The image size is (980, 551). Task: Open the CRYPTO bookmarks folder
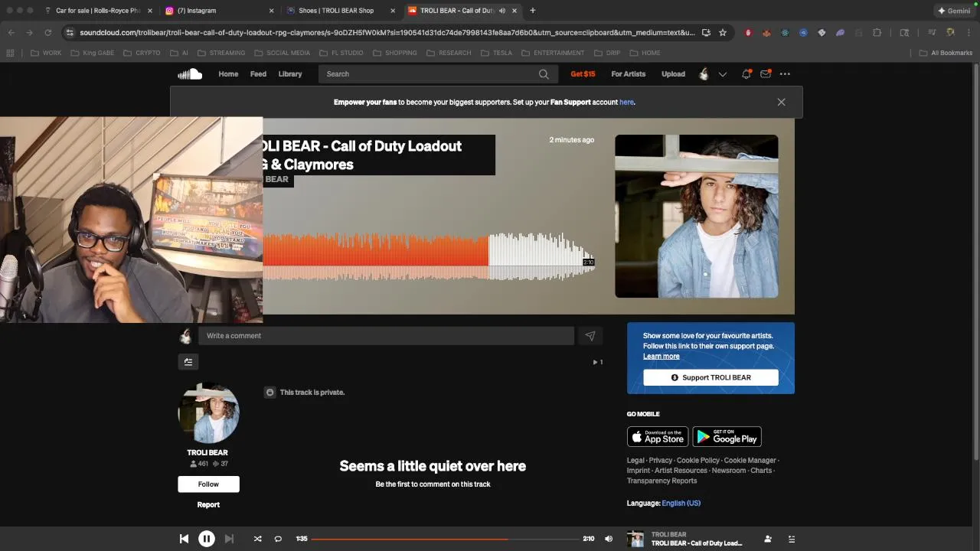(142, 53)
